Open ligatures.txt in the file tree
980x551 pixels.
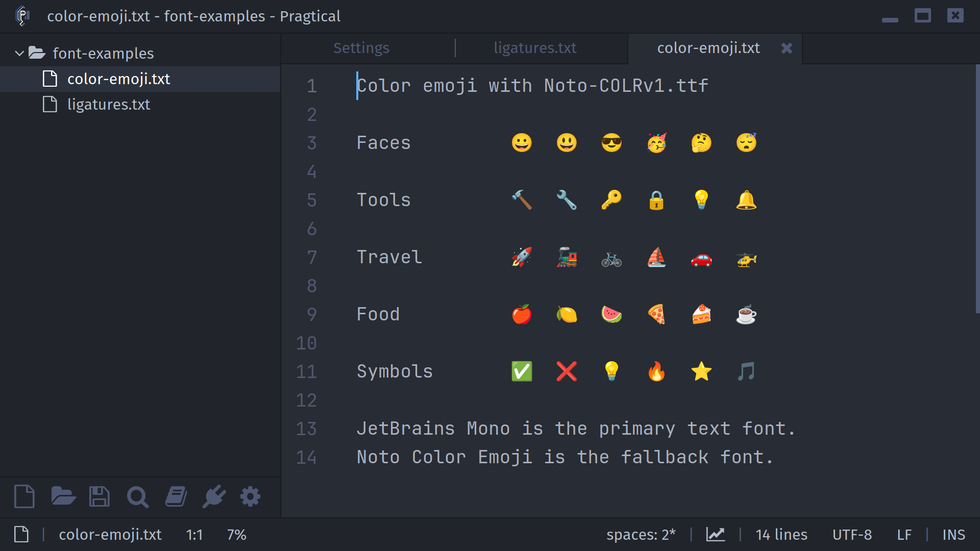pyautogui.click(x=109, y=105)
